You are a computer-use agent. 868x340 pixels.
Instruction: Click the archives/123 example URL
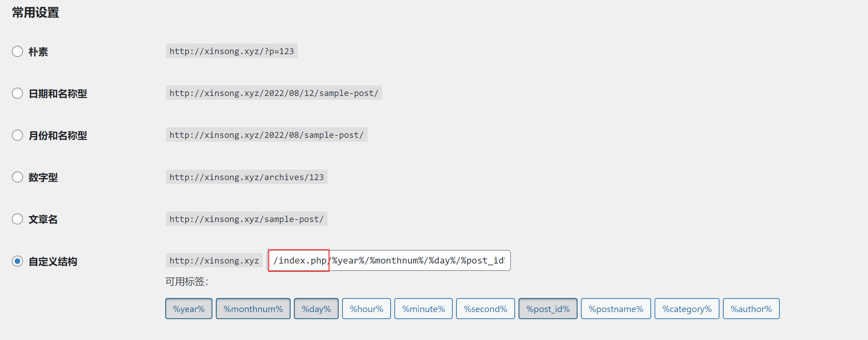[x=247, y=177]
